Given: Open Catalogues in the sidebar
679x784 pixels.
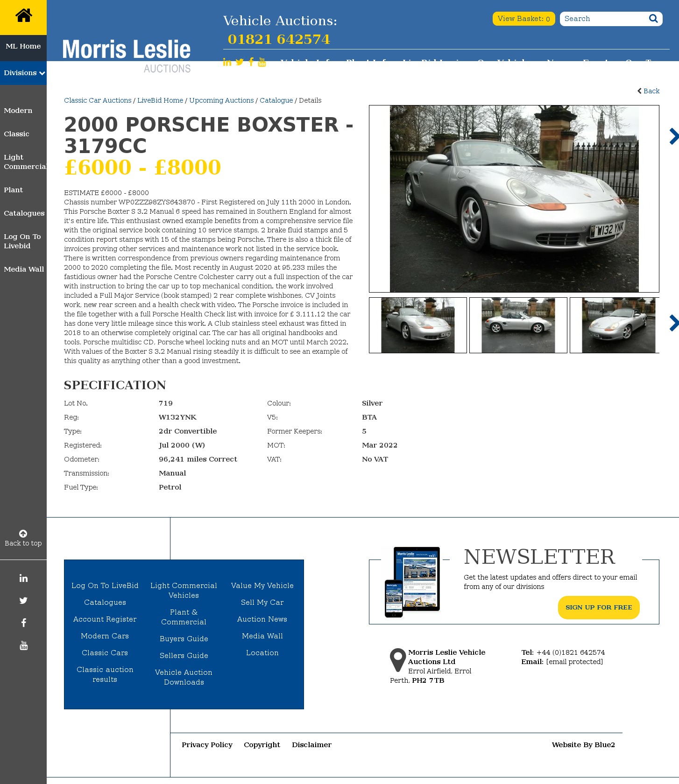Looking at the screenshot, I should click(x=24, y=213).
